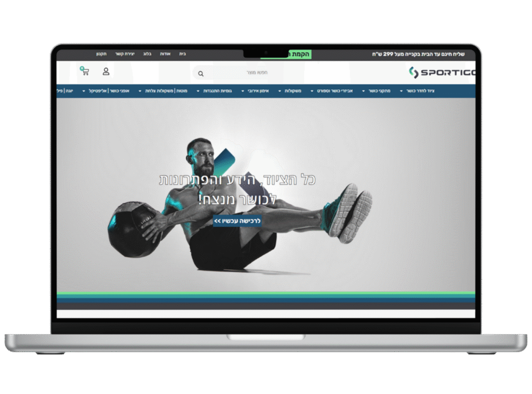Image resolution: width=532 pixels, height=394 pixels.
Task: Open the אימון אירובי dropdown
Action: click(x=255, y=91)
